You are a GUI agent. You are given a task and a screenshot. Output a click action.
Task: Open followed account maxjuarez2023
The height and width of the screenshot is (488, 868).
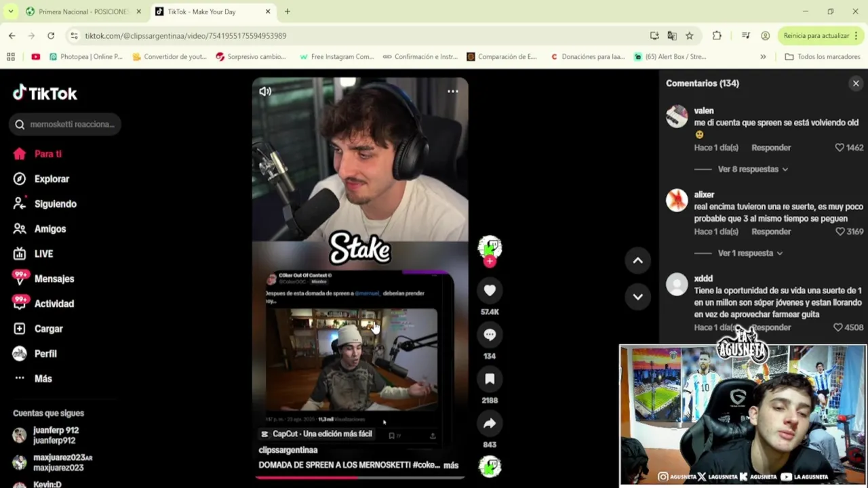[53, 462]
